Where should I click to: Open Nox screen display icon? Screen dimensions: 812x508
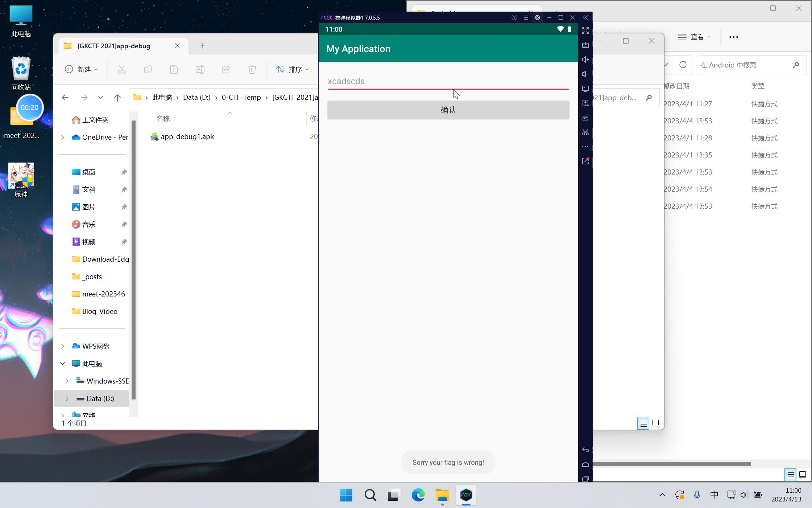click(x=585, y=89)
